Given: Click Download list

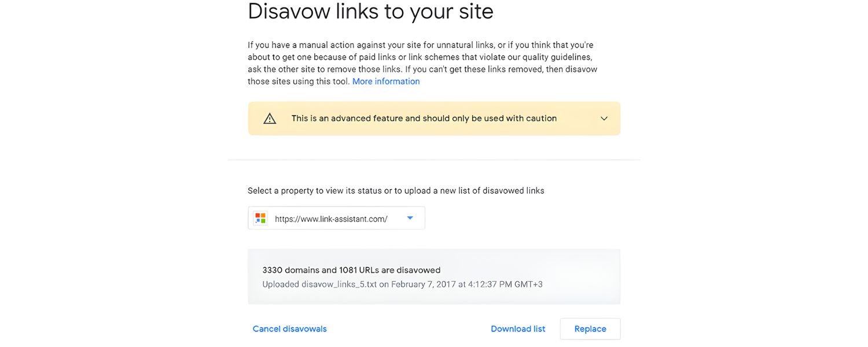Looking at the screenshot, I should tap(518, 328).
